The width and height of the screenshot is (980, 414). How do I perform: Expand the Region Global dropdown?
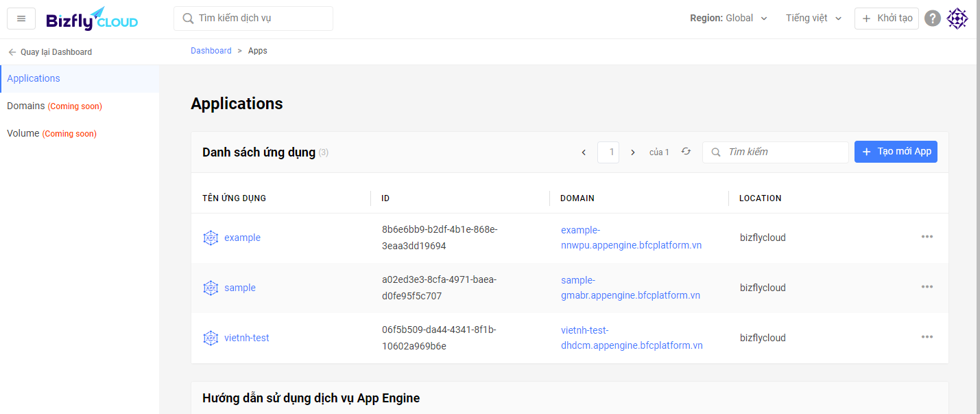point(728,19)
